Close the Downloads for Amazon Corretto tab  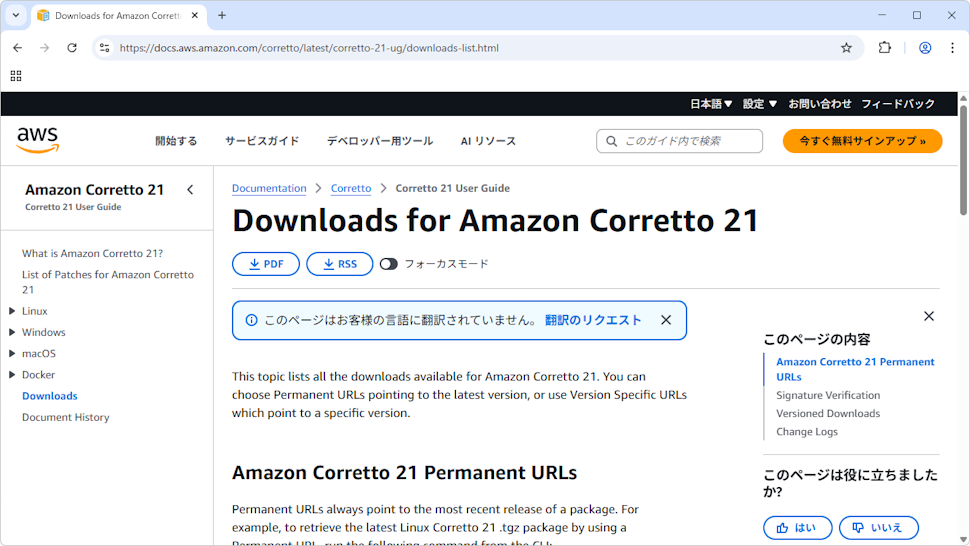click(x=195, y=15)
